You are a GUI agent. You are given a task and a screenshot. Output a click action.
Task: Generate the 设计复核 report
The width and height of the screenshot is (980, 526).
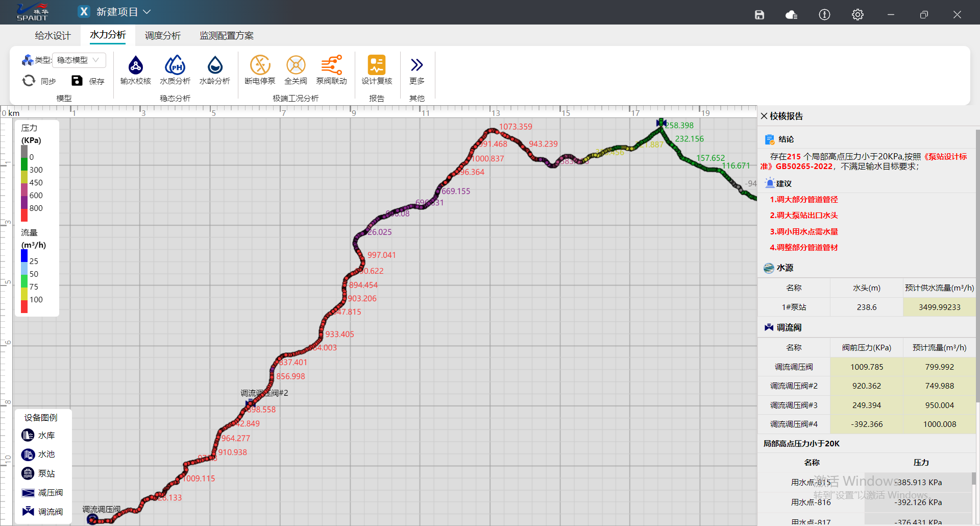(x=377, y=70)
